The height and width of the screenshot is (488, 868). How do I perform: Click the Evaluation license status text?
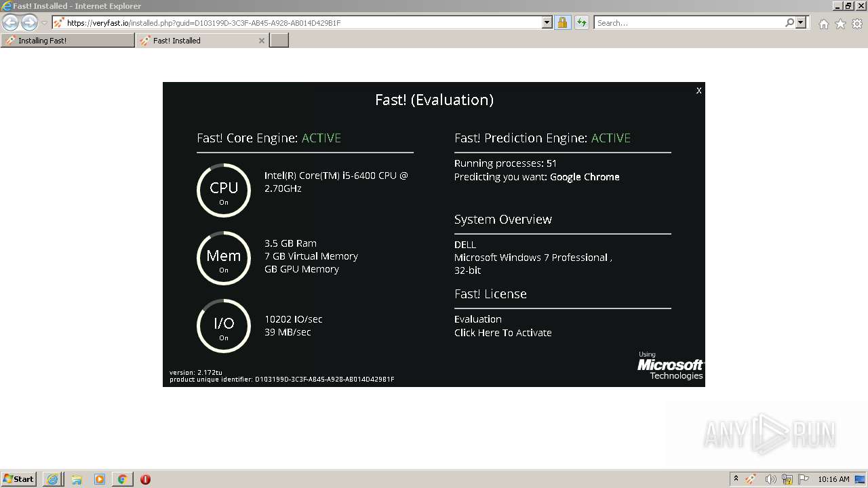tap(478, 319)
